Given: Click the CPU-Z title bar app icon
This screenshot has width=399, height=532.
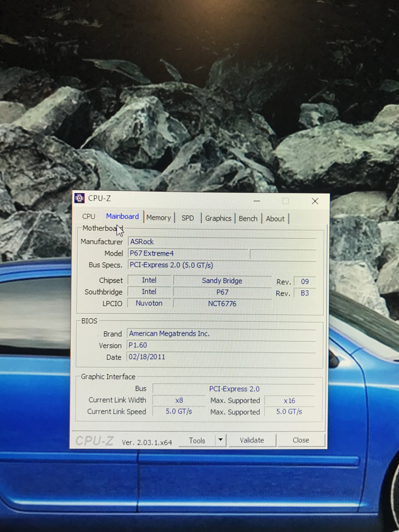Looking at the screenshot, I should (79, 198).
